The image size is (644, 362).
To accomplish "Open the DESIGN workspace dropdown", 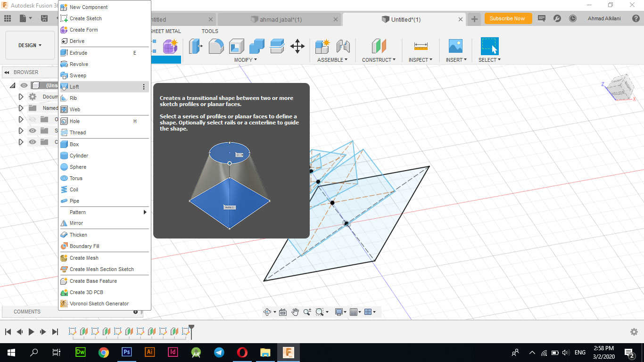I will 30,45.
